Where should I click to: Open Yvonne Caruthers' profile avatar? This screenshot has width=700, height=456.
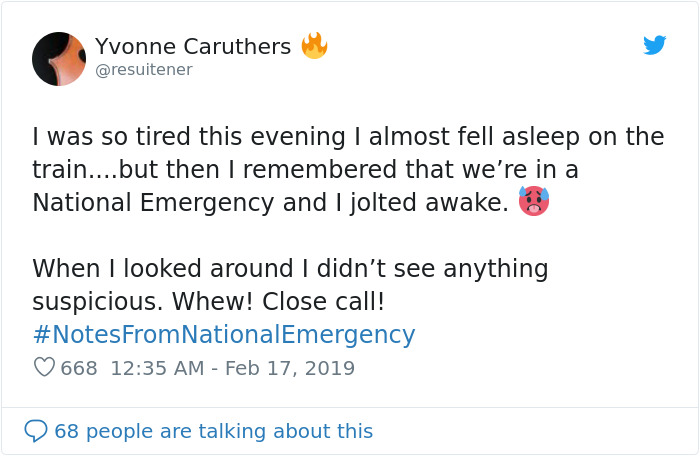pos(59,58)
